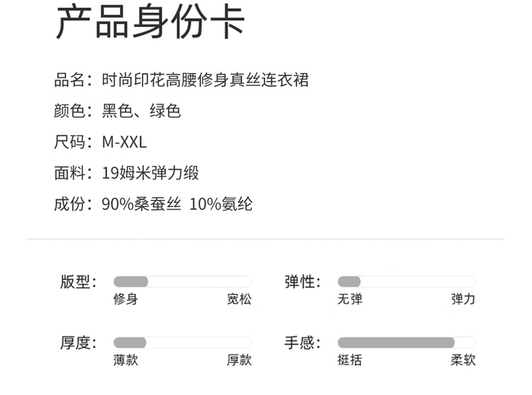Click the 弹性 elasticity indicator bar
The width and height of the screenshot is (532, 395).
406,282
